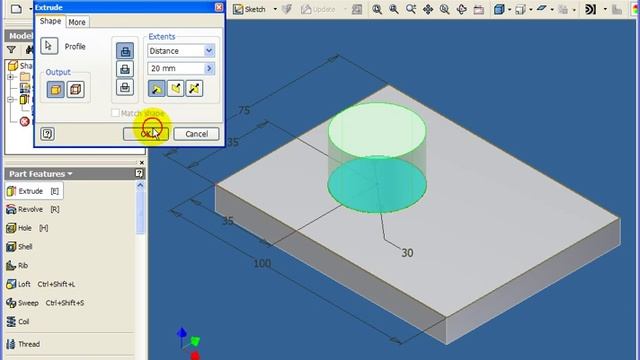Viewport: 640px width, 360px height.
Task: Click the Sketch toolbar button
Action: pyautogui.click(x=249, y=9)
